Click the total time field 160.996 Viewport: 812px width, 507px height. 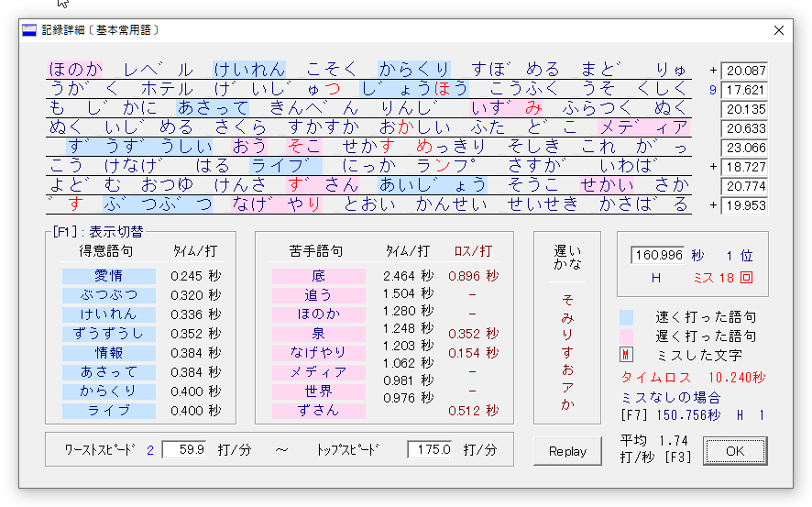point(658,255)
